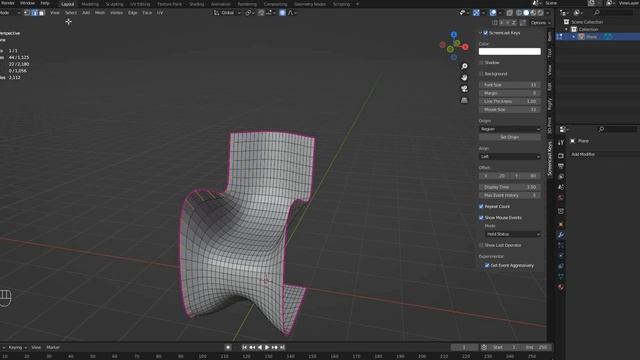
Task: Enable the Shadow checkbox
Action: point(481,63)
